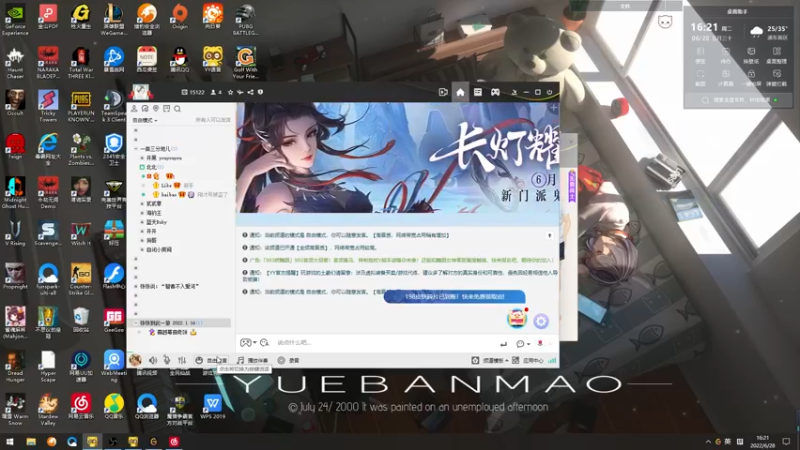
Task: Open the video playback icon in YY header
Action: tap(443, 92)
